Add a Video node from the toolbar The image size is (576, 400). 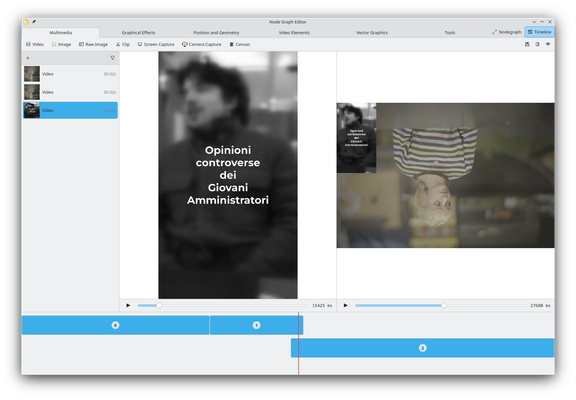tap(35, 44)
